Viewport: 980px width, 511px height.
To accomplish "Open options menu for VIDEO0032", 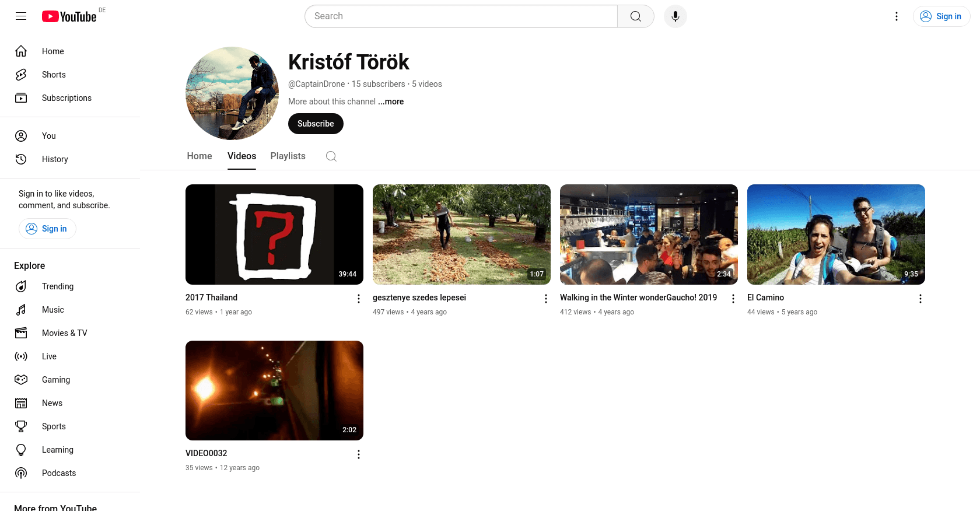I will (x=359, y=454).
